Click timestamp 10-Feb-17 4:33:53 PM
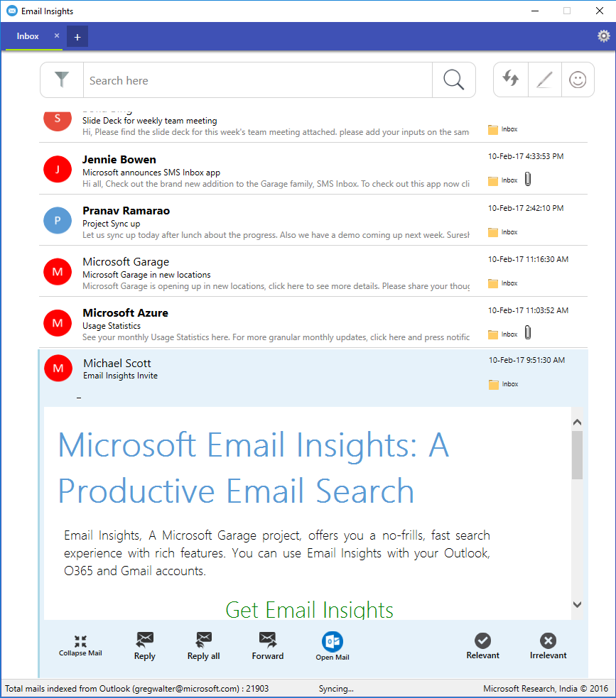Screen dimensions: 616x698 526,156
